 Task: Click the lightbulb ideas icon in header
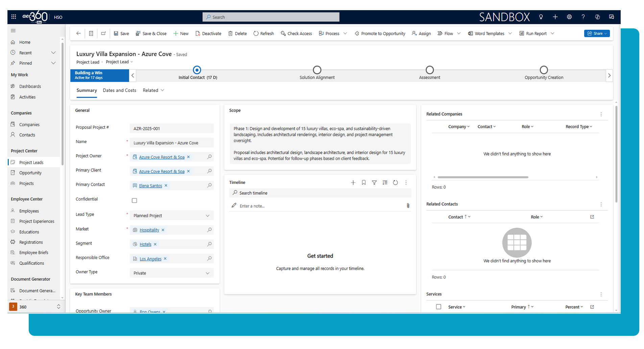coord(541,17)
